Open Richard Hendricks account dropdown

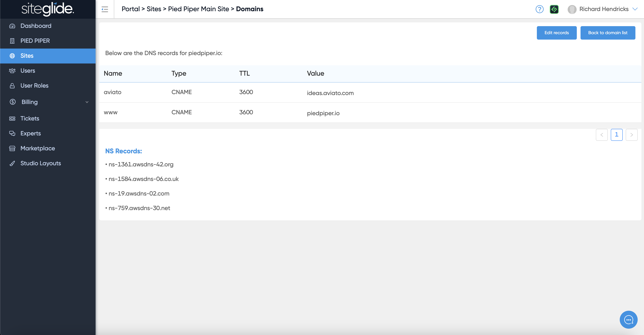[x=635, y=9]
